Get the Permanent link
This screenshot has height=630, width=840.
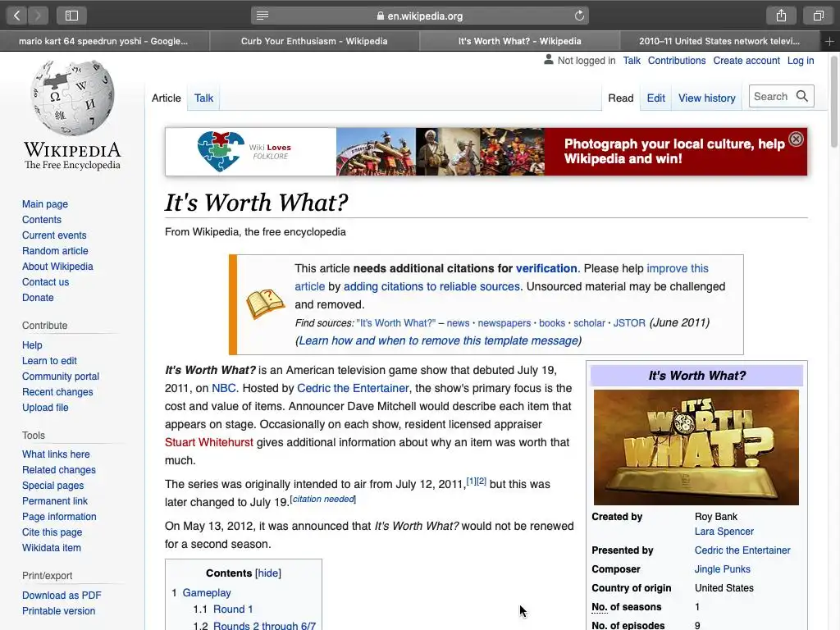point(55,501)
